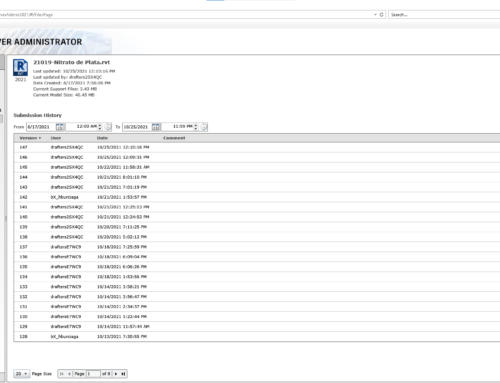This screenshot has height=383, width=500.
Task: Click the Current Model Size text line
Action: click(x=64, y=95)
